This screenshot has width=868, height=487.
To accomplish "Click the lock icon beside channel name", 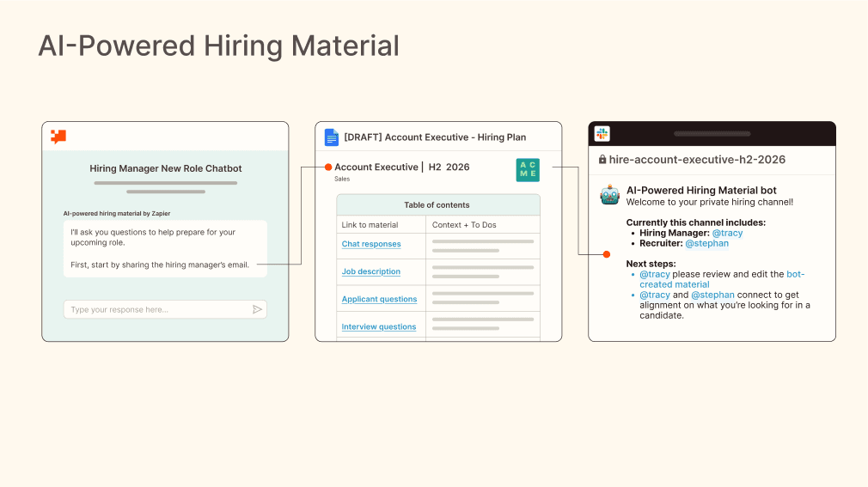I will tap(602, 160).
